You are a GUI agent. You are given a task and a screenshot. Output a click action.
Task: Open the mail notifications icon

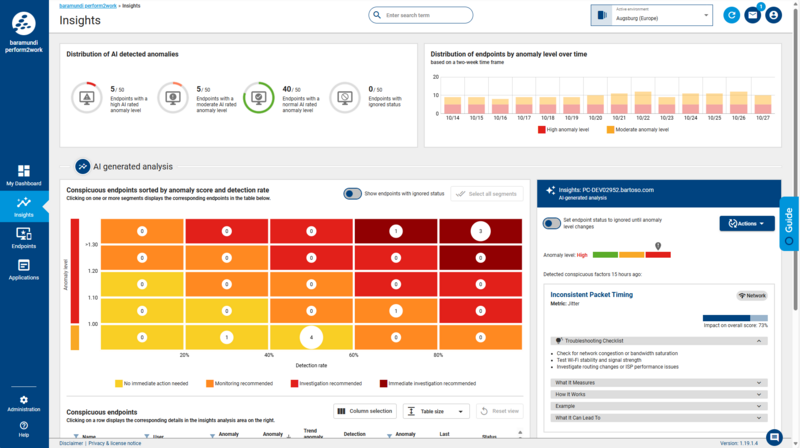753,15
